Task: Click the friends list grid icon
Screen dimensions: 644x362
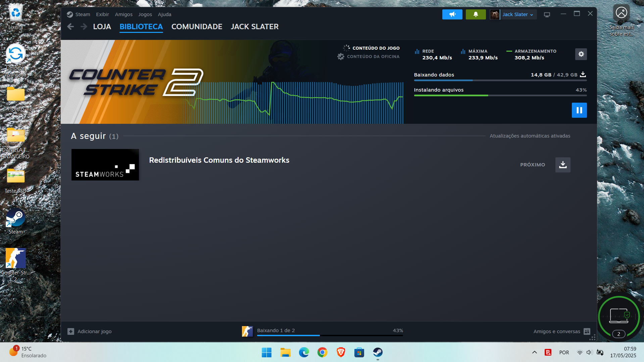Action: (x=587, y=331)
